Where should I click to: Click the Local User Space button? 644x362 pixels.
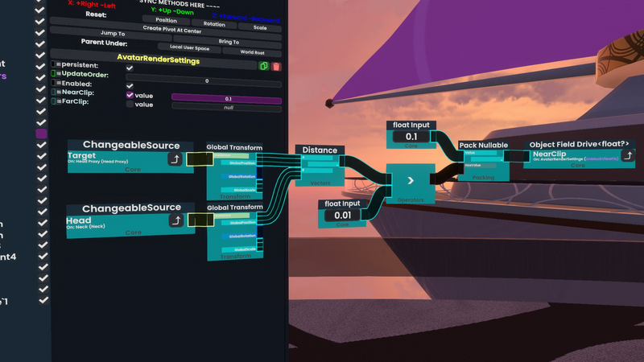click(189, 47)
